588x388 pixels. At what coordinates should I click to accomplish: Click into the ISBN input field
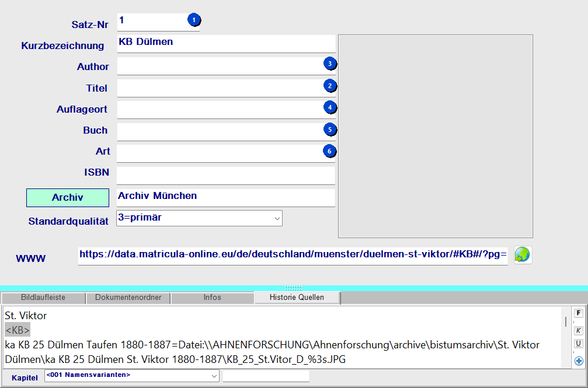pos(226,175)
